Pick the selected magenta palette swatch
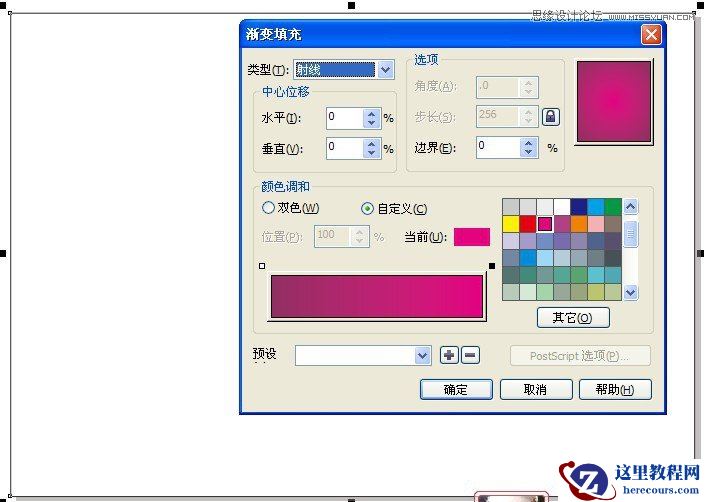 point(545,224)
